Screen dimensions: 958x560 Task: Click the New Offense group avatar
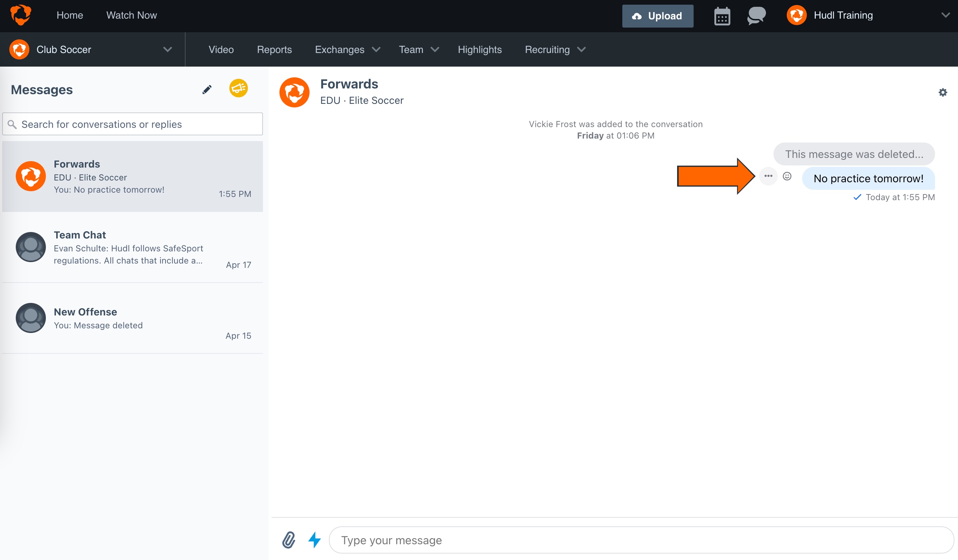point(31,318)
